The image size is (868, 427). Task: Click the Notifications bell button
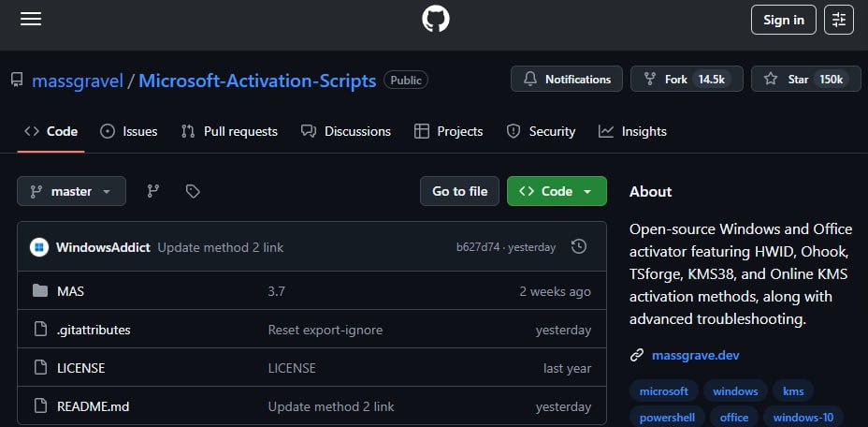[566, 80]
